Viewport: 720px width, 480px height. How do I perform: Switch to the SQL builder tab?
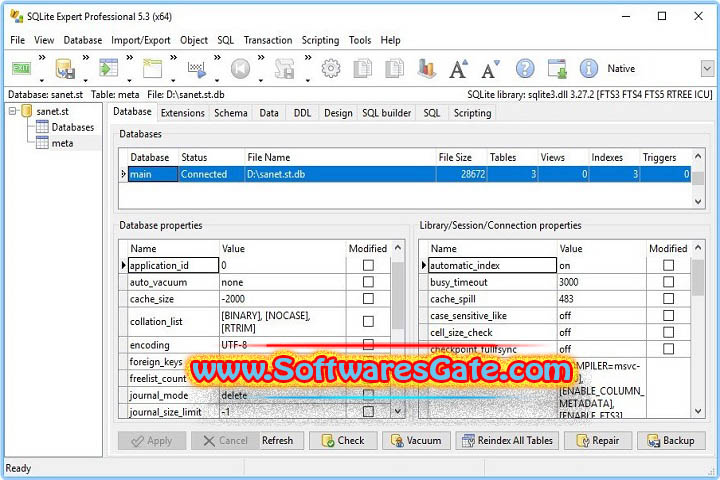pos(387,113)
